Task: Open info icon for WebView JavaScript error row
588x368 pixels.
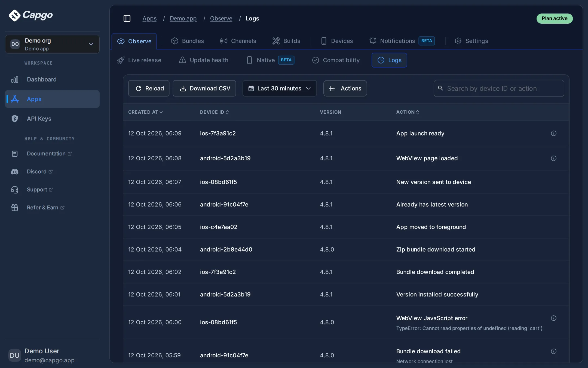Action: point(553,318)
